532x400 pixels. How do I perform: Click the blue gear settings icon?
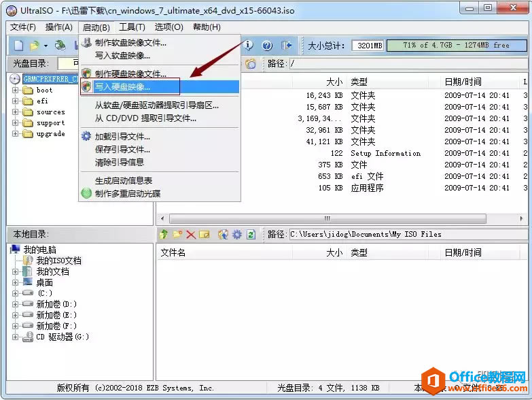coord(237,234)
